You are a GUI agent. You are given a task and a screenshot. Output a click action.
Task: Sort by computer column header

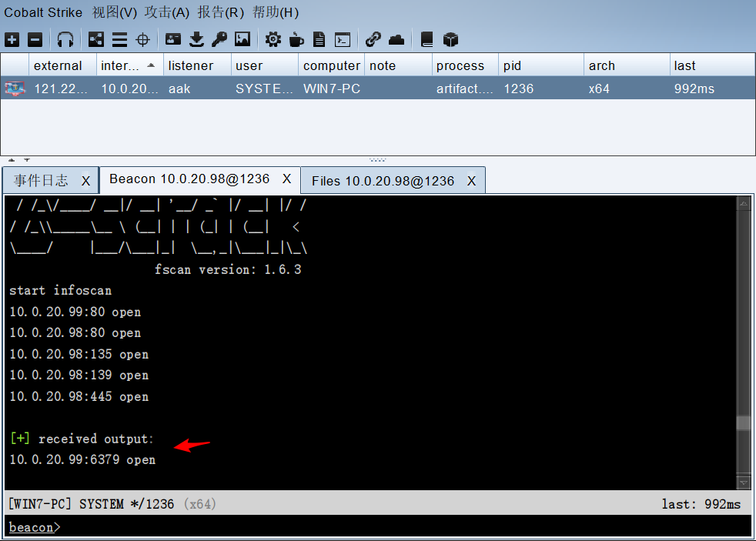point(332,65)
